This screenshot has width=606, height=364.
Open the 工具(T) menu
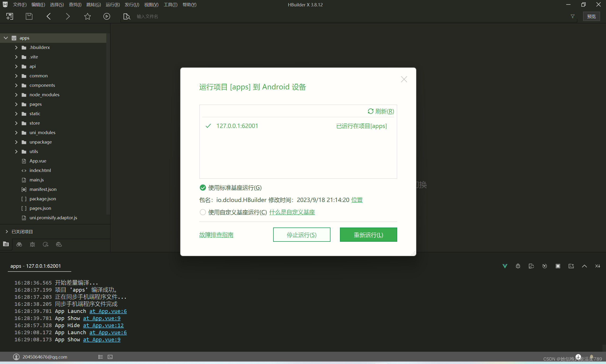171,5
